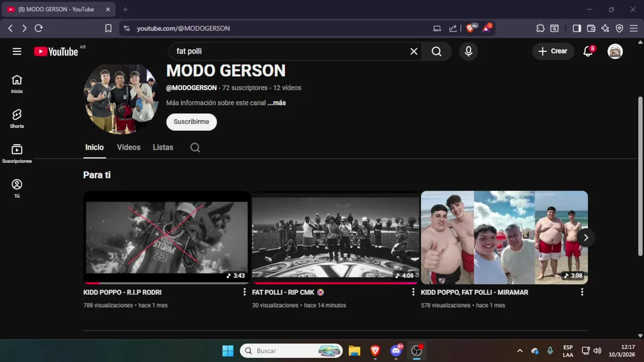Open options for FAT POLLI - RIP CMK
The height and width of the screenshot is (362, 644).
coord(414,292)
